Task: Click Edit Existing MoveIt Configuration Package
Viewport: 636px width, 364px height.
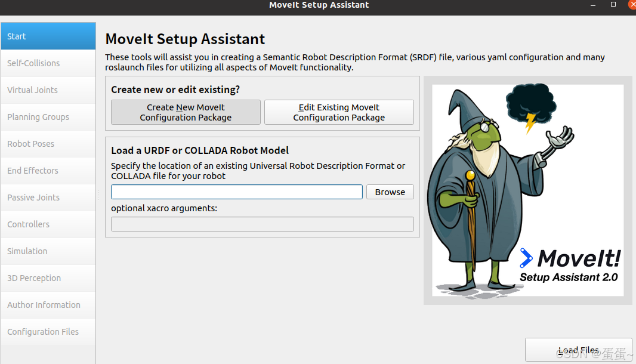Action: pyautogui.click(x=339, y=112)
